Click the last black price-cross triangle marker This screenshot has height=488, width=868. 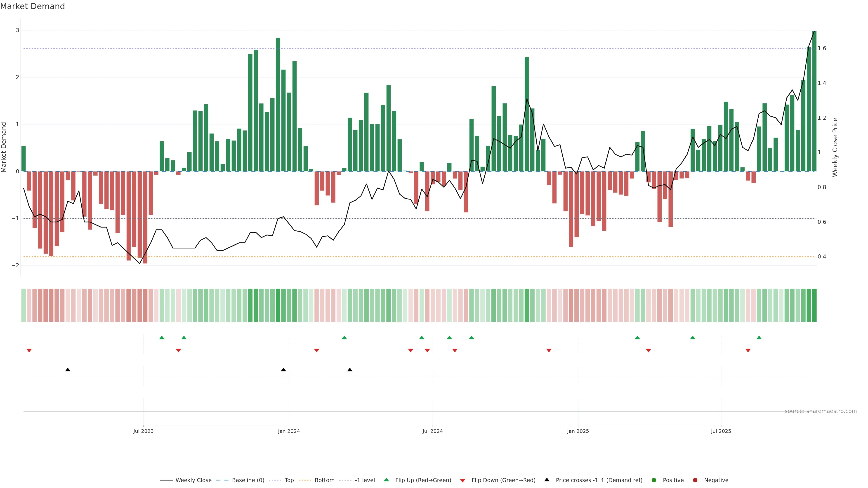pyautogui.click(x=350, y=369)
